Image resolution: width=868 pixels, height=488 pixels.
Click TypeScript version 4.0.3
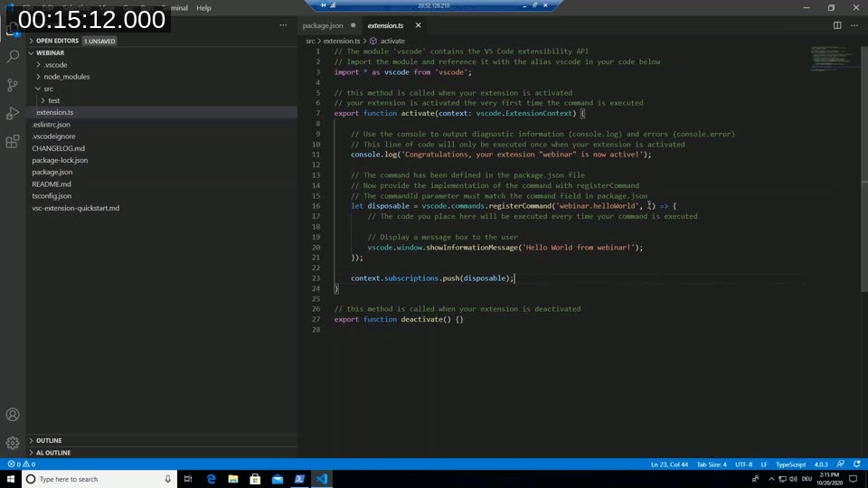point(820,465)
